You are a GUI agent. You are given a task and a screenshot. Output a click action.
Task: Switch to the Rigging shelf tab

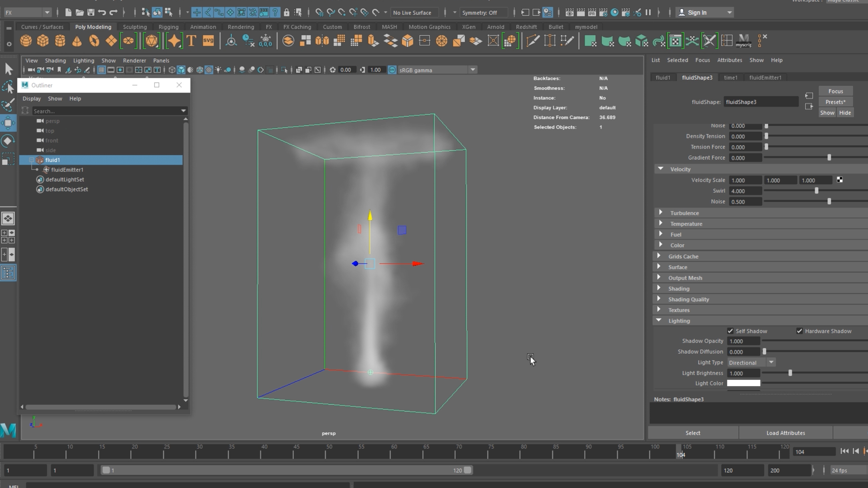(x=168, y=27)
